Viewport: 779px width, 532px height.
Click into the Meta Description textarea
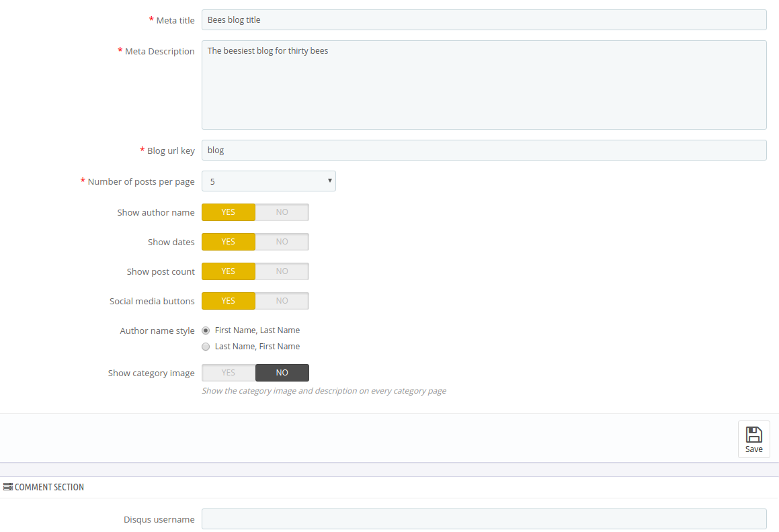tap(484, 85)
